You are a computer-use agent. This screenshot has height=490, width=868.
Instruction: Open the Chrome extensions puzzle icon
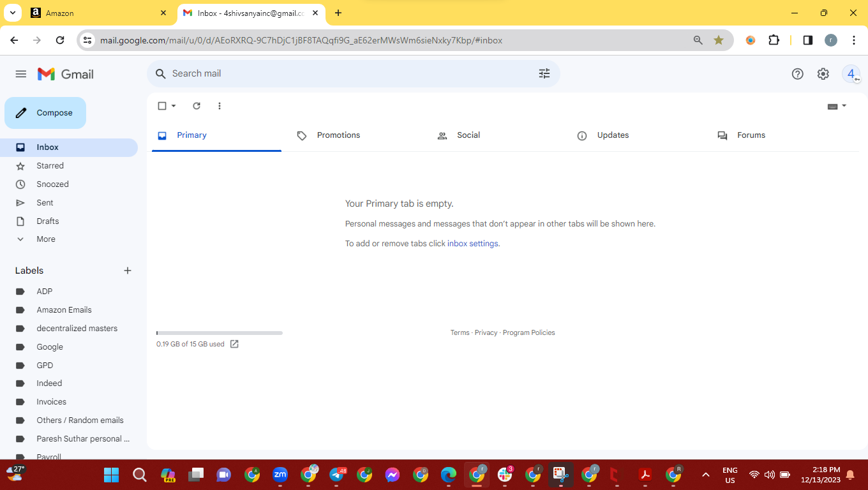coord(774,40)
